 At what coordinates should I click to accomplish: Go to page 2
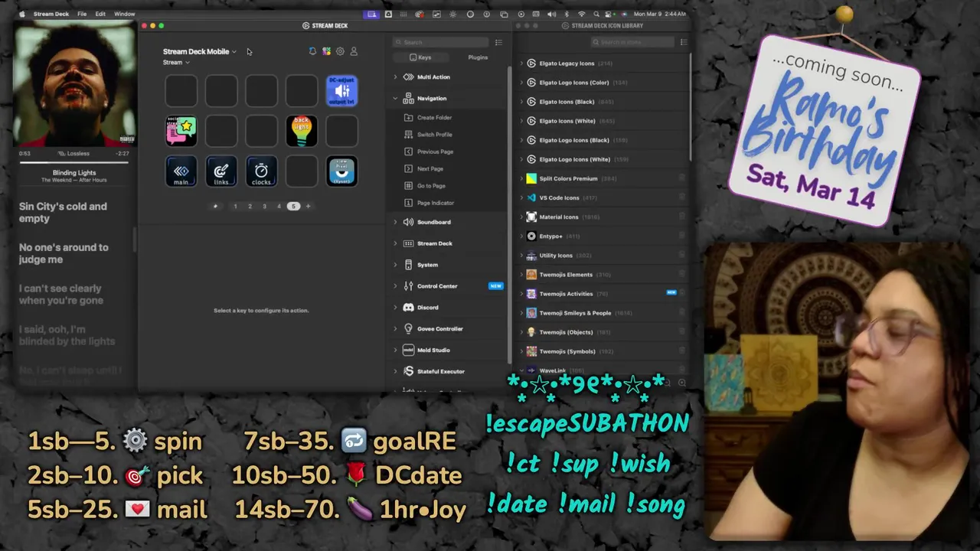250,206
